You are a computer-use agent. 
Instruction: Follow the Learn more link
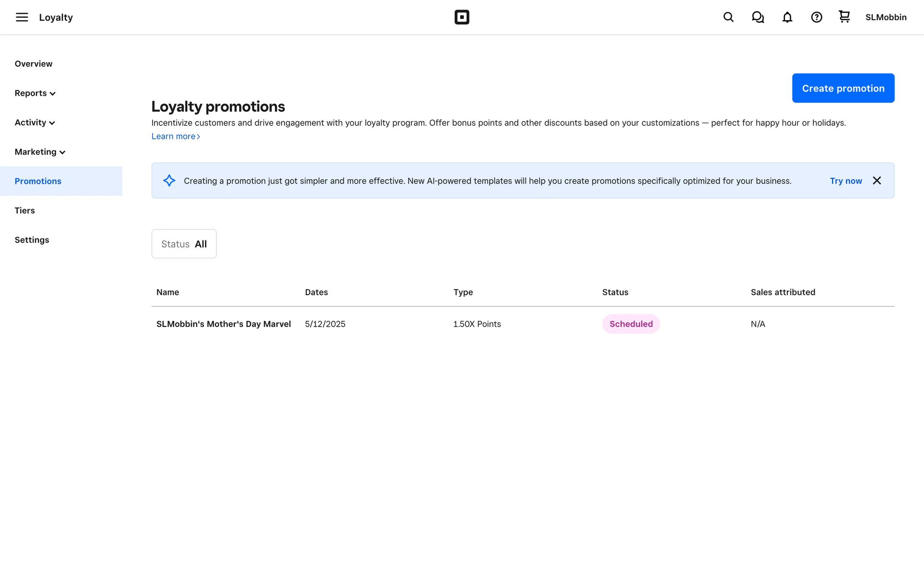pyautogui.click(x=175, y=136)
